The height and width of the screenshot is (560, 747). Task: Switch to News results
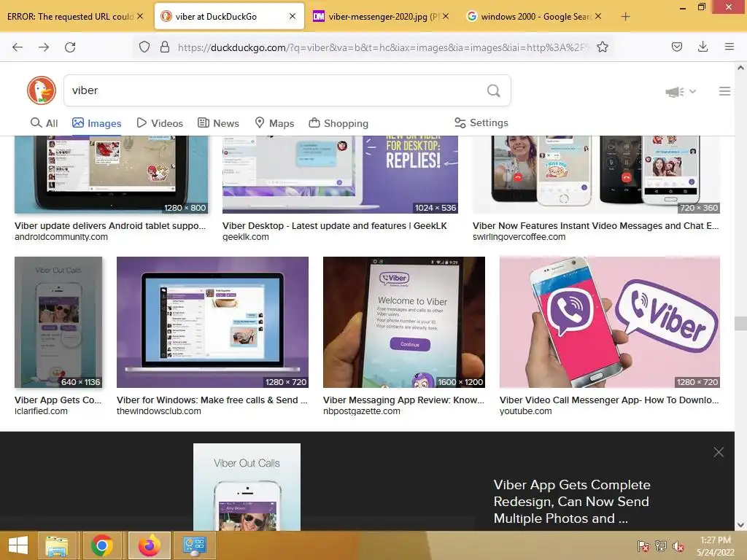tap(218, 122)
